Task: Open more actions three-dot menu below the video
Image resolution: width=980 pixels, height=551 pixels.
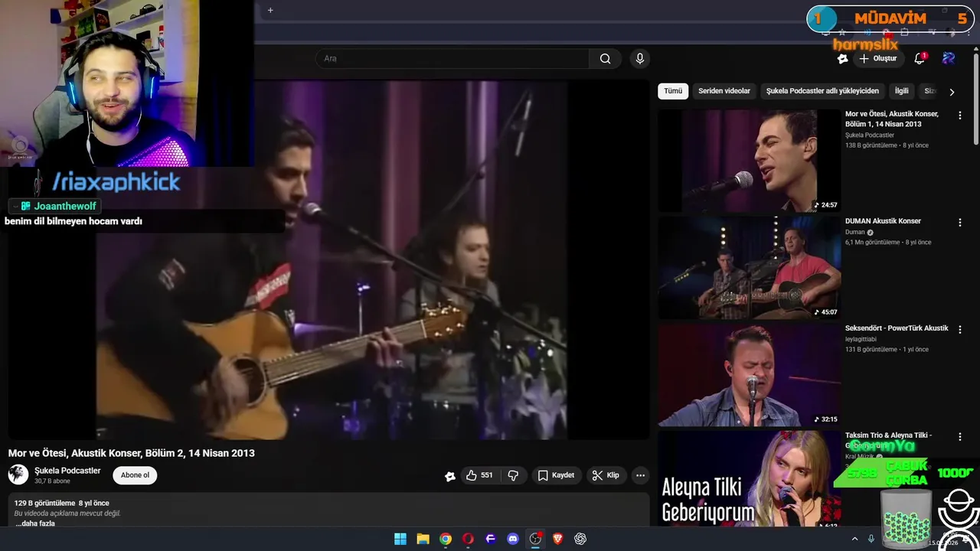Action: coord(640,475)
